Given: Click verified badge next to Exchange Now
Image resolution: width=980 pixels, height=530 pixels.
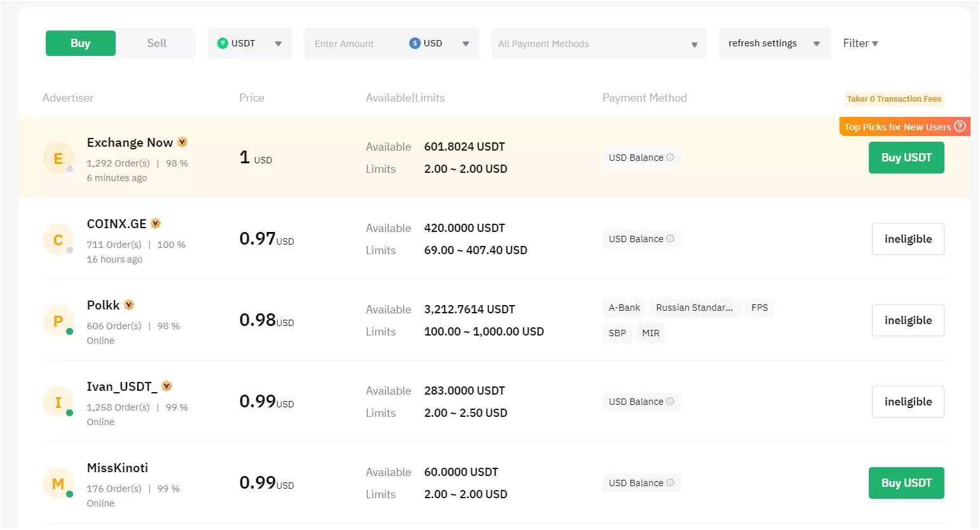Looking at the screenshot, I should pos(182,142).
